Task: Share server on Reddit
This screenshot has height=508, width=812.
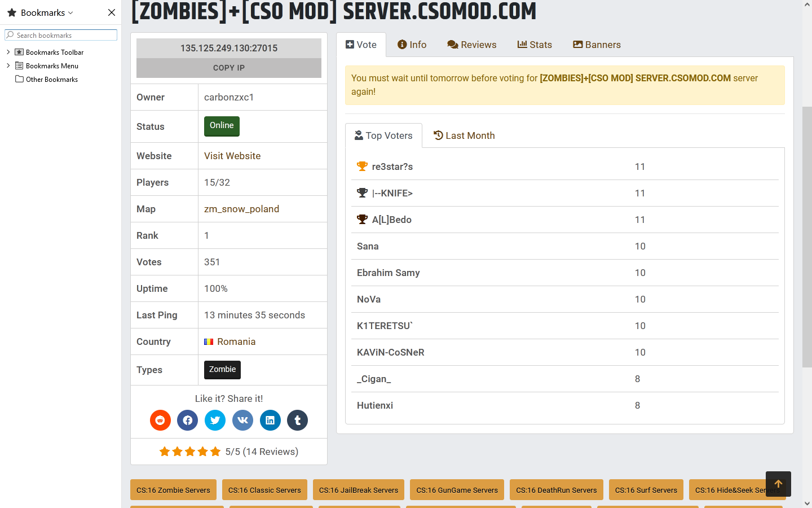Action: pyautogui.click(x=160, y=420)
